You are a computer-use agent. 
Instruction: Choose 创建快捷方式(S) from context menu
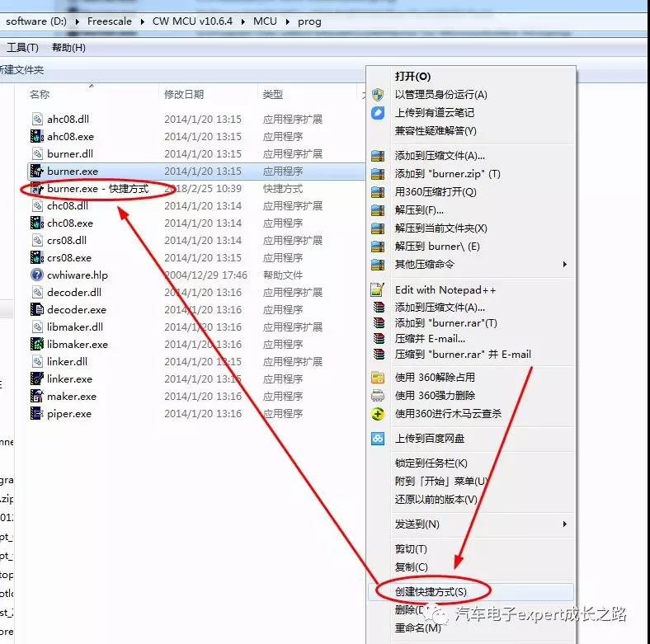tap(431, 592)
